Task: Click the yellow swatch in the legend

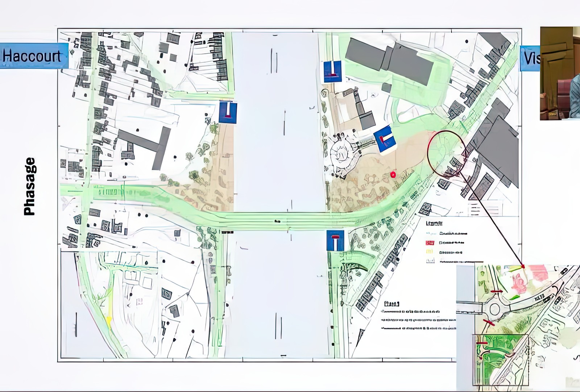Action: (430, 252)
